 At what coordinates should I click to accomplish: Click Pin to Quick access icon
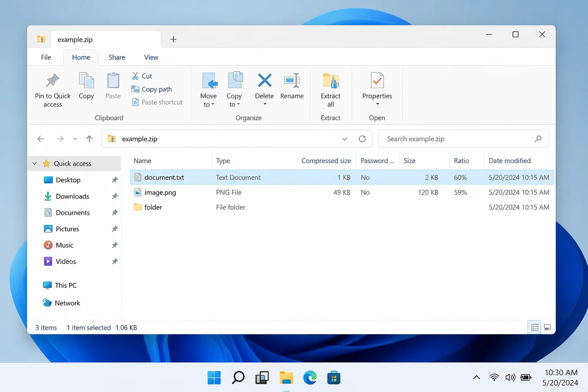[x=52, y=80]
